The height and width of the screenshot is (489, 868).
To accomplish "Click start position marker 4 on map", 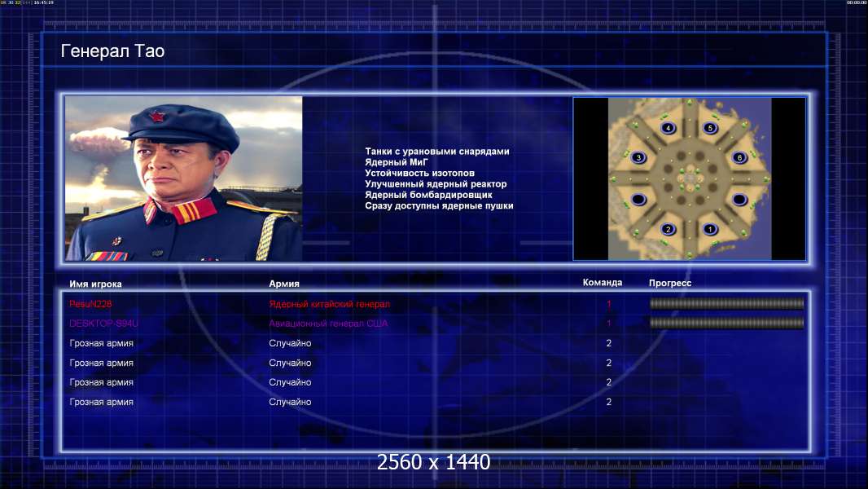I will [x=669, y=128].
